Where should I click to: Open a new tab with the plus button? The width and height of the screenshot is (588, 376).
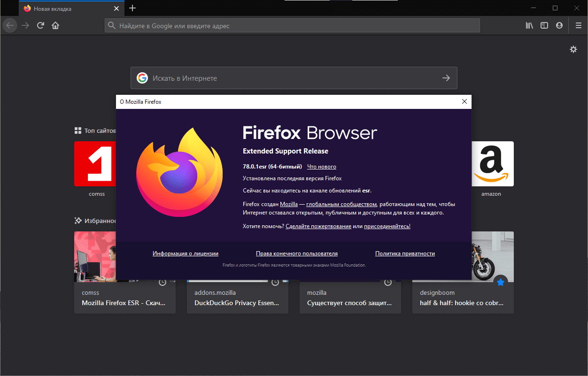132,8
